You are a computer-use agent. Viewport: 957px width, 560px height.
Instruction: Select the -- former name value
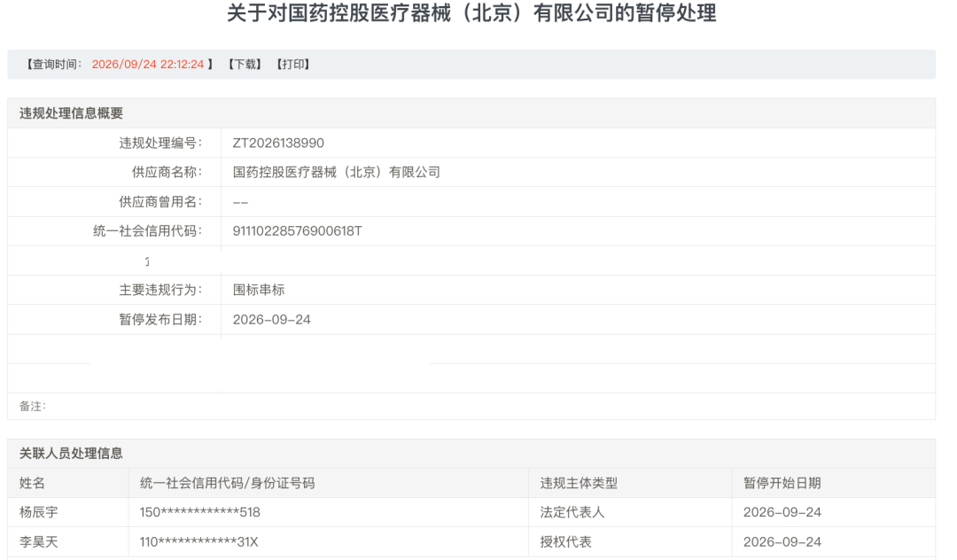[240, 203]
